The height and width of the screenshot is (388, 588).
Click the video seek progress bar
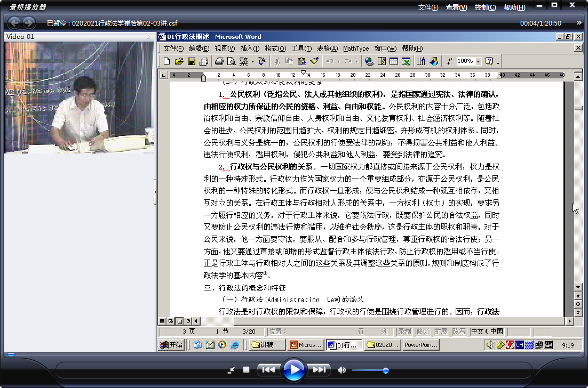tap(293, 354)
